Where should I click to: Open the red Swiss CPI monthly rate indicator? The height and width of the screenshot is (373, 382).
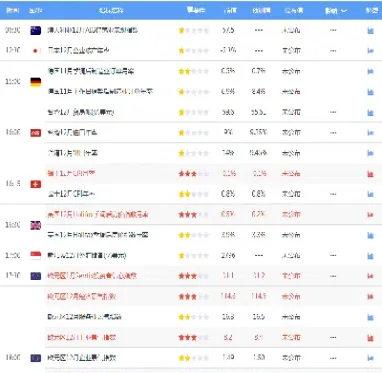[71, 173]
